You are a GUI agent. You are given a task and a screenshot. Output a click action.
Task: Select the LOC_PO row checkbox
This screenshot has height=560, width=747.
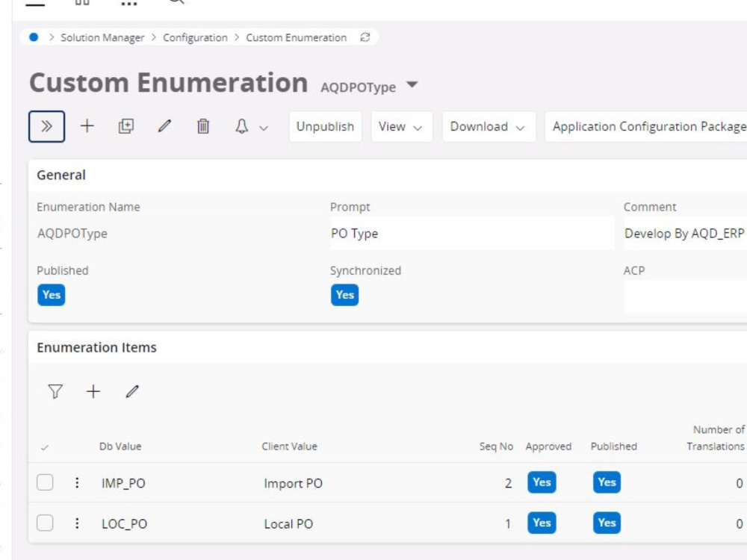[45, 523]
